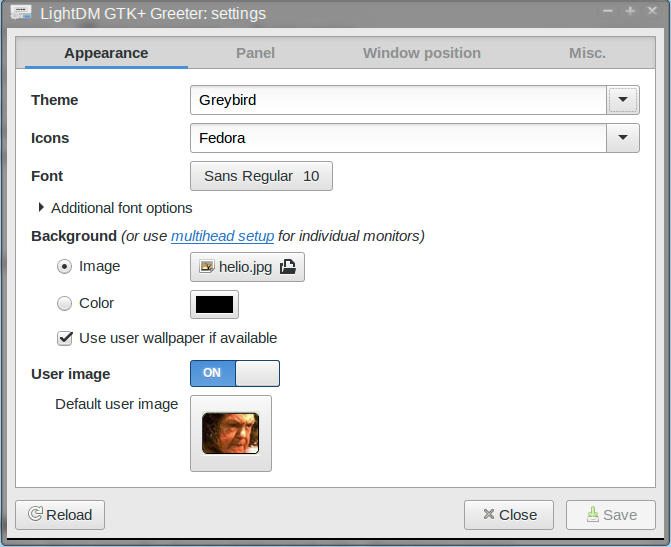The height and width of the screenshot is (547, 671).
Task: Maximize the window using the plus icon
Action: [630, 11]
